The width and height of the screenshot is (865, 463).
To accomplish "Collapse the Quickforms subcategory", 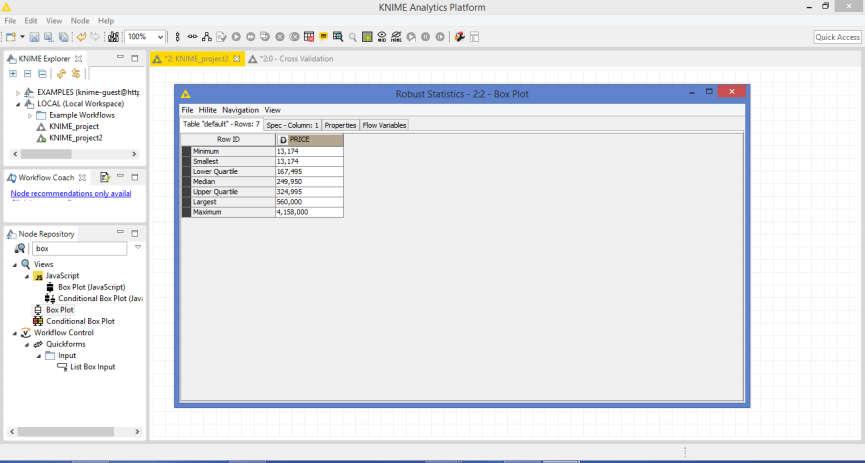I will [x=27, y=344].
